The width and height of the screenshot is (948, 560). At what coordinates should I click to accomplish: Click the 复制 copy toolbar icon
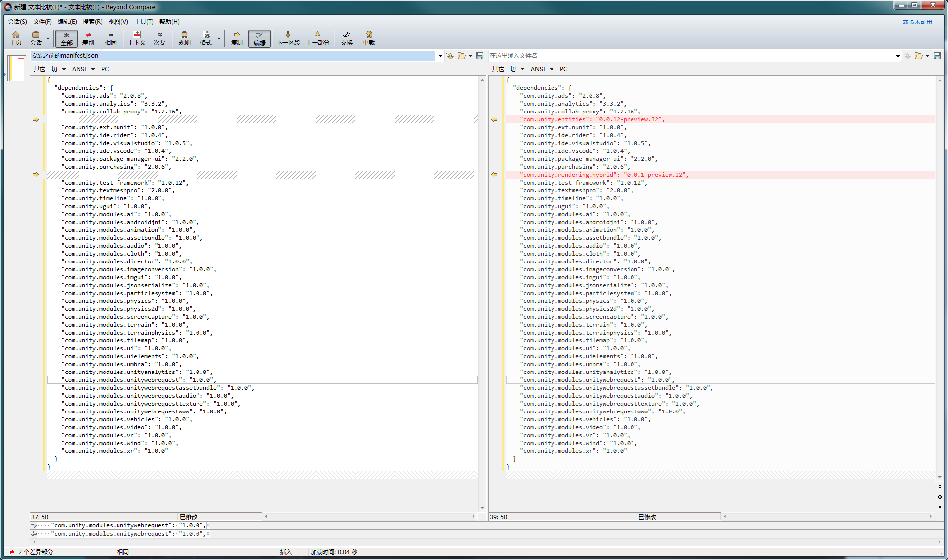(x=237, y=38)
